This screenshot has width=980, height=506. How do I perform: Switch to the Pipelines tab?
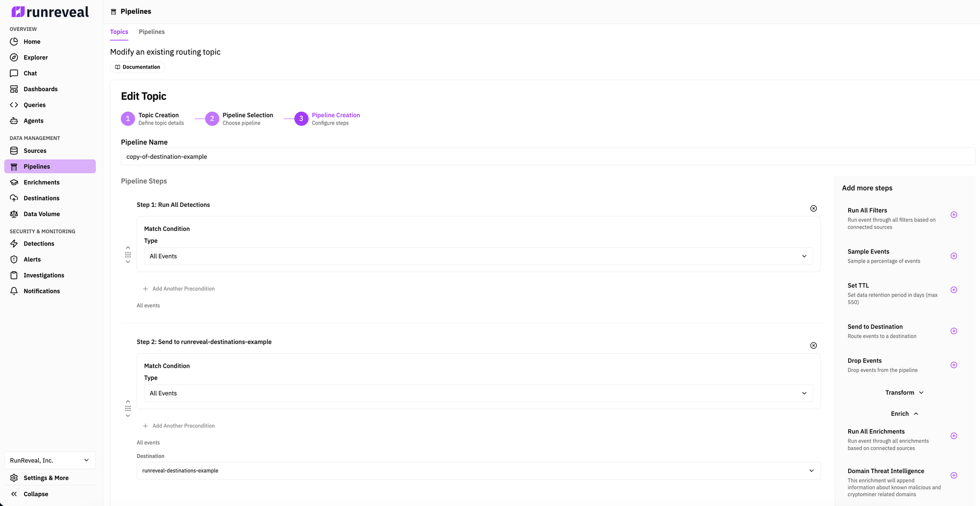[152, 32]
